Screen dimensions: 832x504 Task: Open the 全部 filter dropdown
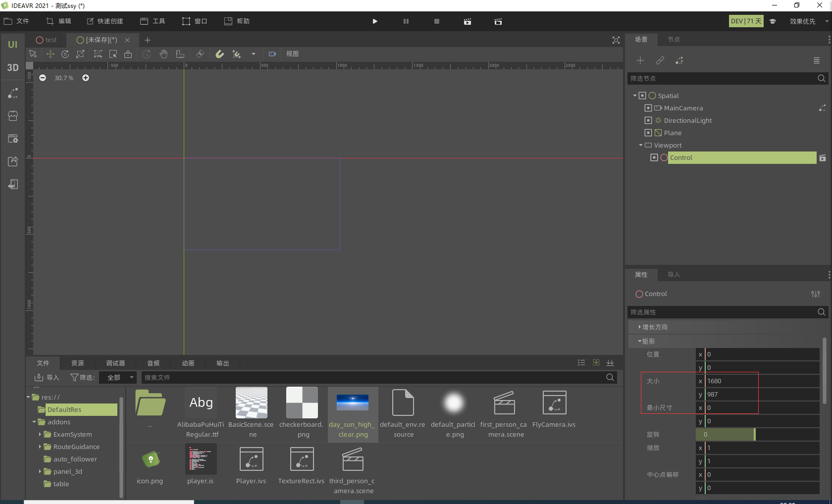coord(118,377)
